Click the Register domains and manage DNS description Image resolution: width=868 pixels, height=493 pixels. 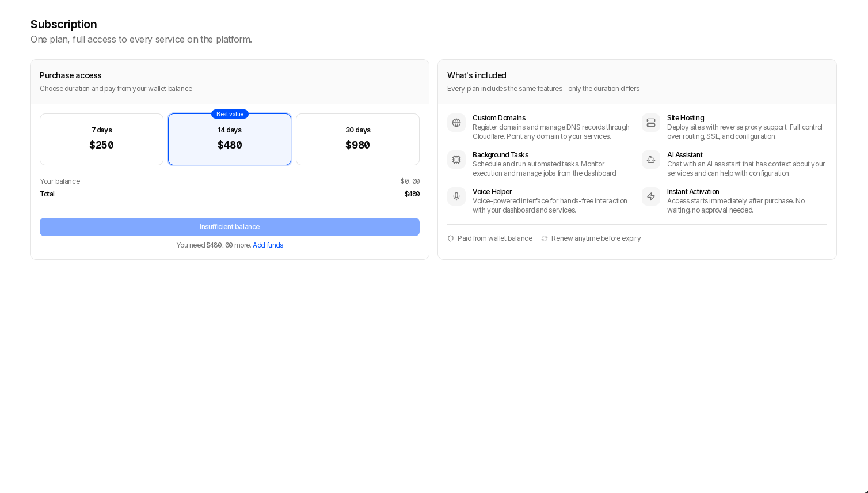551,132
